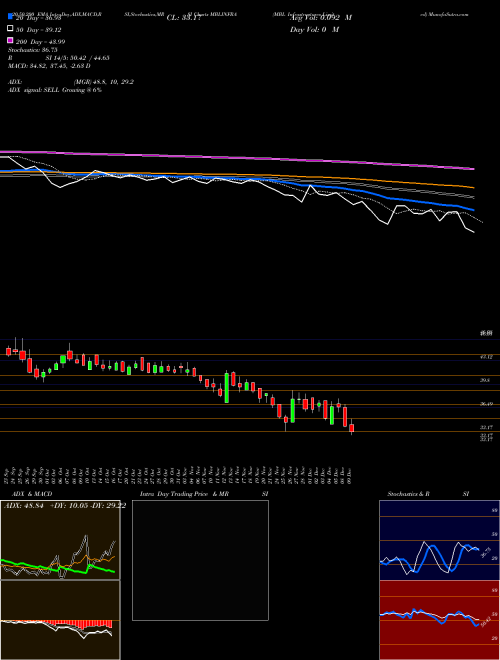Screen dimensions: 500x660
Task: Click the 'Day Vol: 0 M' label
Action: coord(314,29)
